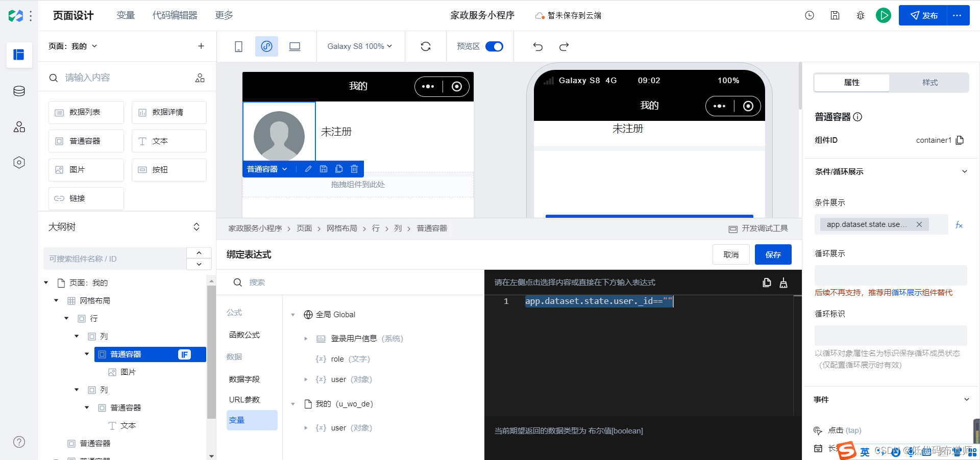Expand the 登录用户信息 variable node
Image resolution: width=980 pixels, height=460 pixels.
(306, 339)
